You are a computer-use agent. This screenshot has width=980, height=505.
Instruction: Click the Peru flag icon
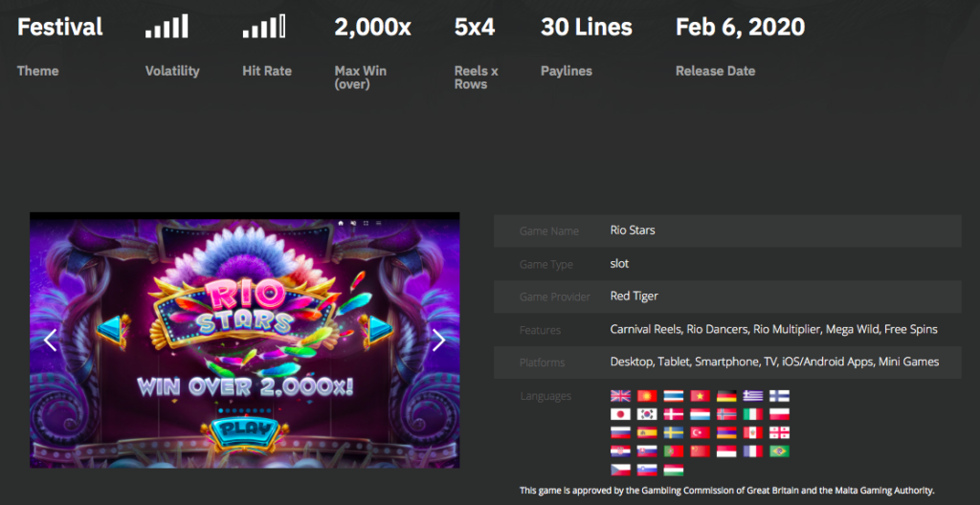[753, 432]
